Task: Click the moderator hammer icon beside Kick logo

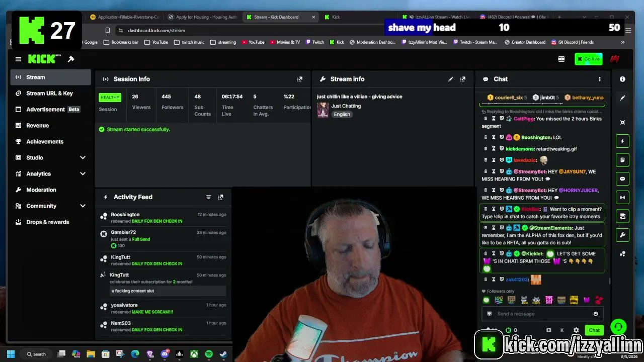Action: coord(71,59)
